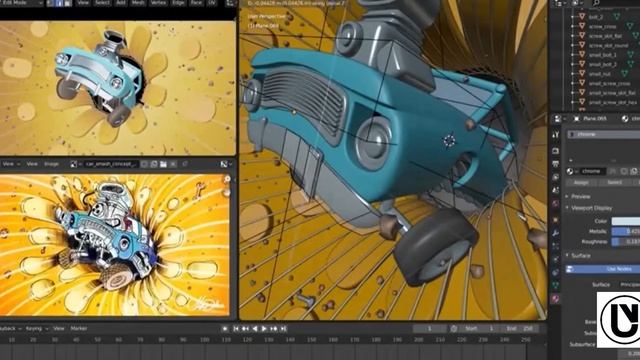
Task: Jump to timeline end frame
Action: tap(283, 329)
